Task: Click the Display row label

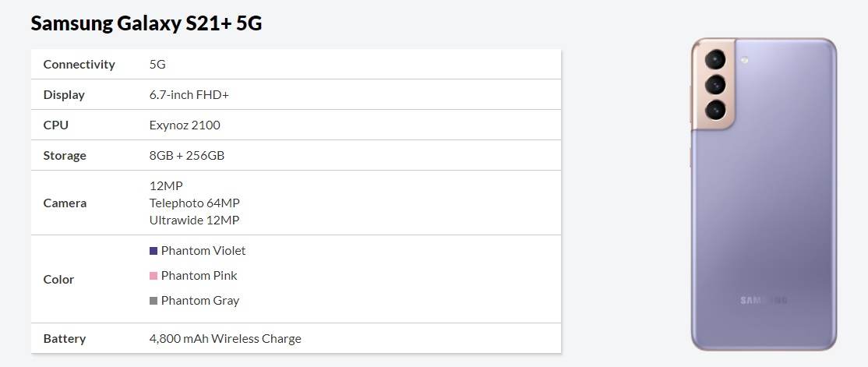Action: (x=64, y=95)
